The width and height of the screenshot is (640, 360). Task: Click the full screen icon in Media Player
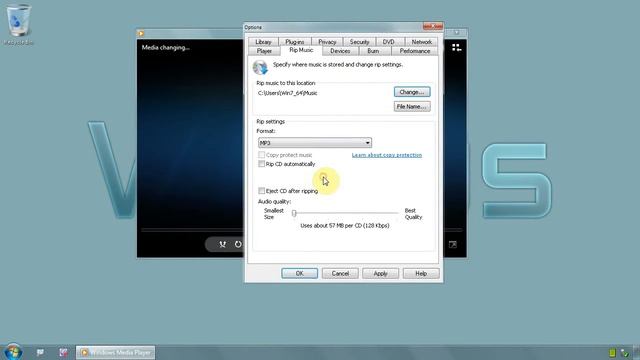point(453,244)
